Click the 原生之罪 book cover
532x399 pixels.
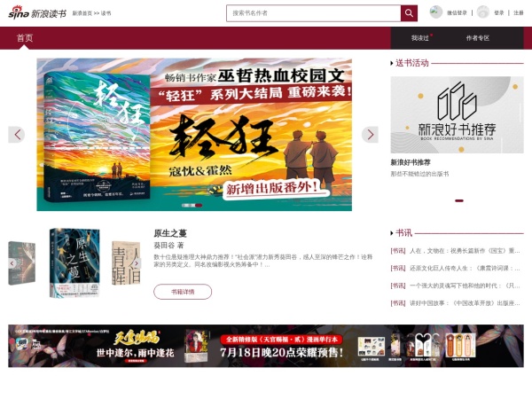74,262
